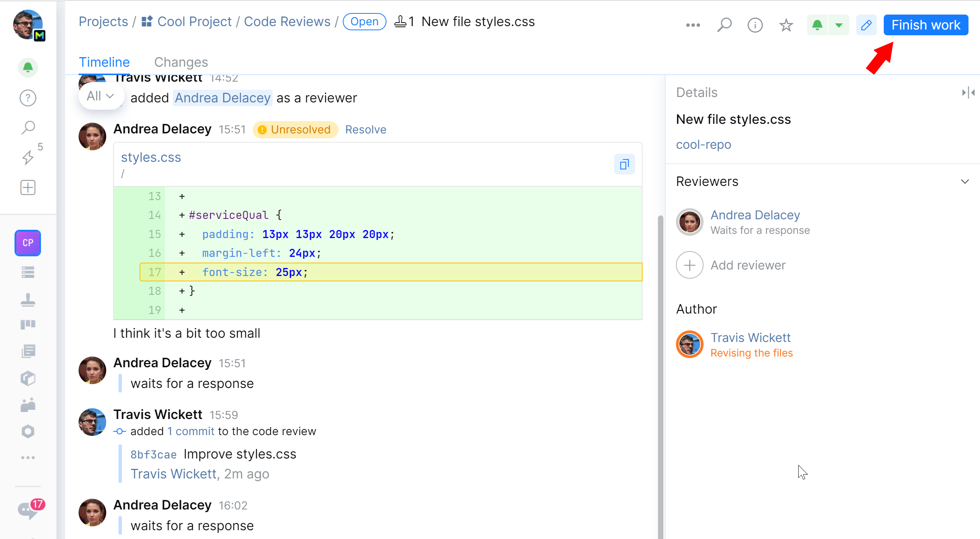Click the Add reviewer plus button

point(689,265)
